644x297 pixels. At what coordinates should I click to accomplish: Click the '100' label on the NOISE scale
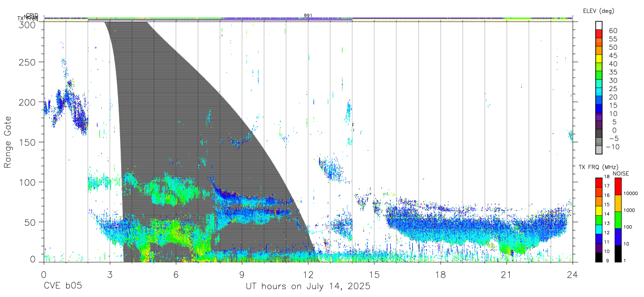(628, 227)
